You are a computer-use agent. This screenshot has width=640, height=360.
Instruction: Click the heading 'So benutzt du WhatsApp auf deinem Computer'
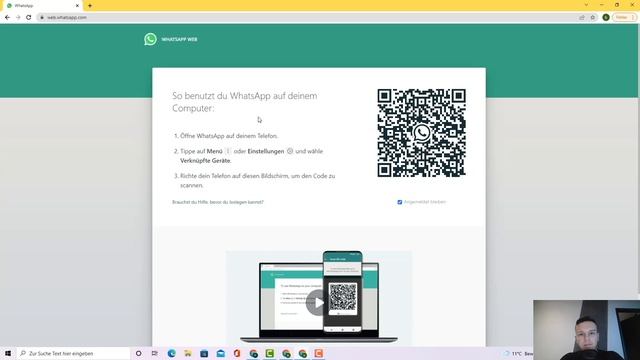[244, 102]
